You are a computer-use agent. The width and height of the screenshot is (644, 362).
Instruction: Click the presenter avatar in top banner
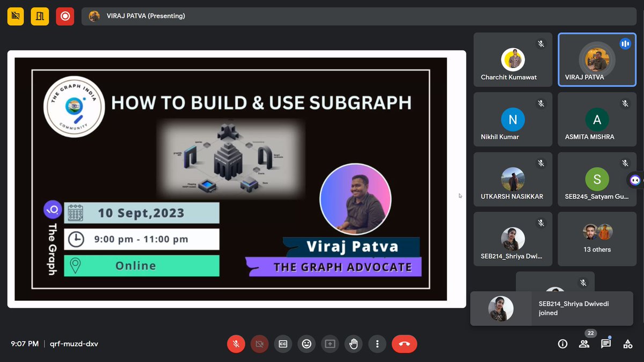[x=94, y=16]
